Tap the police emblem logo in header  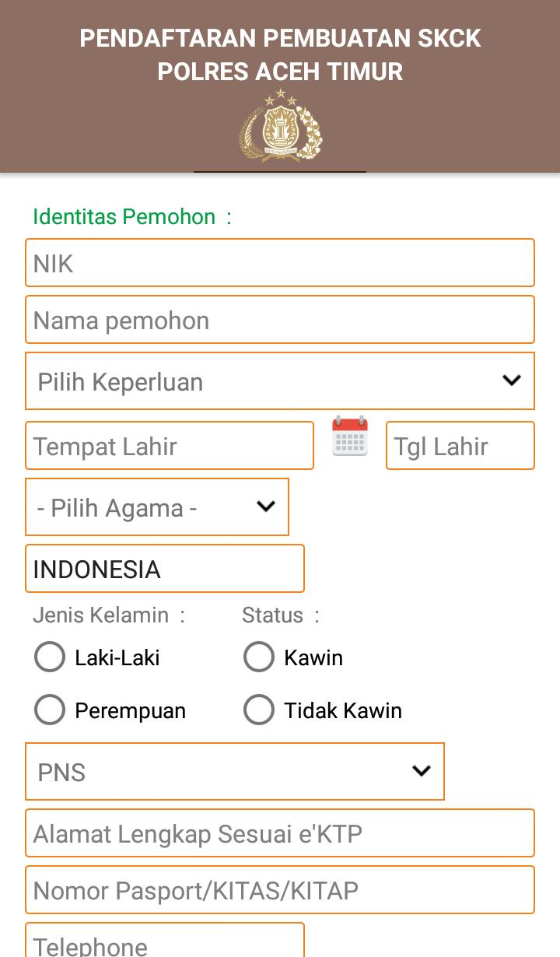pyautogui.click(x=280, y=124)
